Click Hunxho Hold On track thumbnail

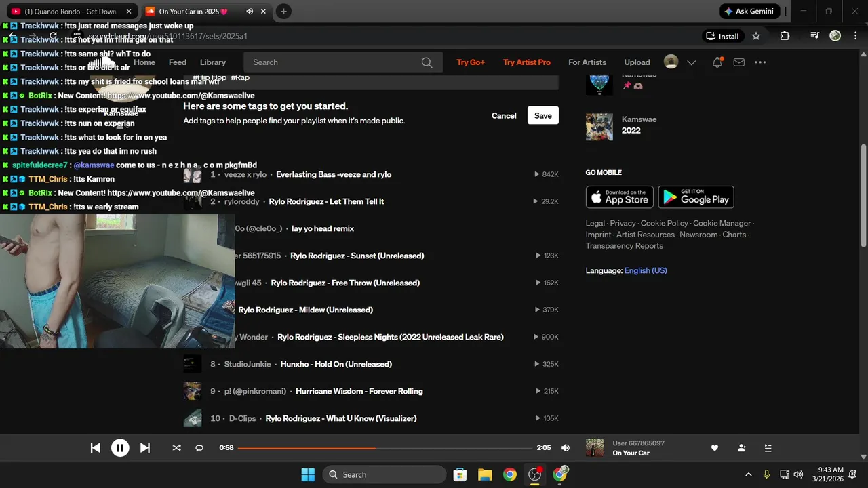(193, 364)
